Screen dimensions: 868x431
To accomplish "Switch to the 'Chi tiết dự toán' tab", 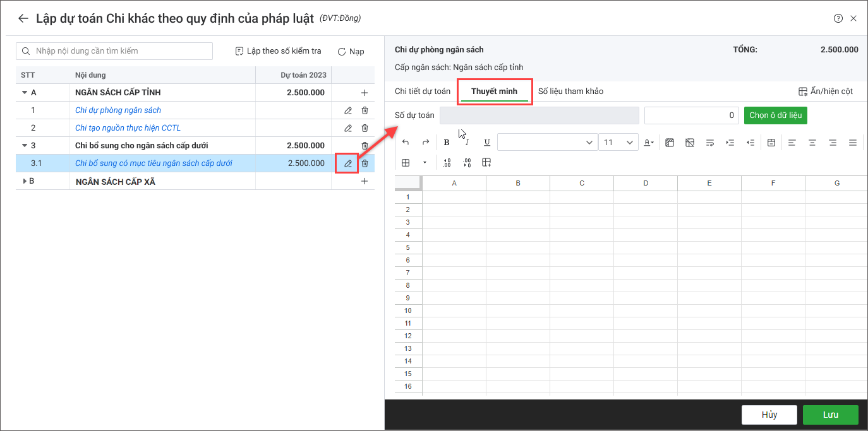I will (x=423, y=92).
